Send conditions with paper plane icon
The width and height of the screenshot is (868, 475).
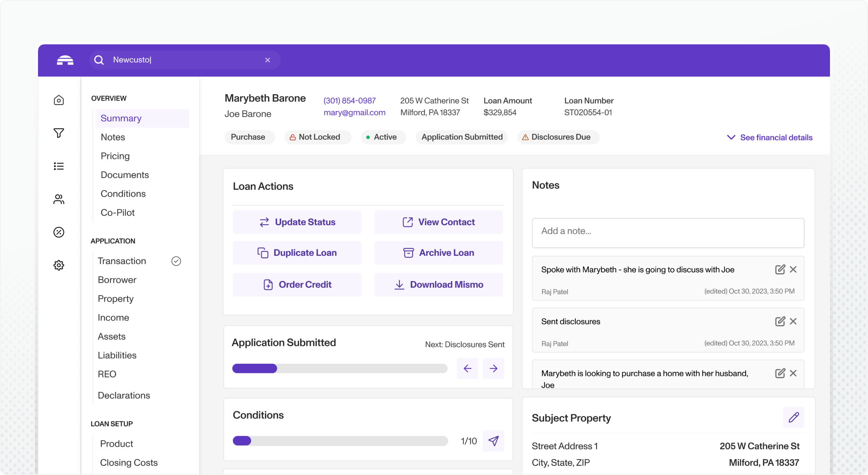click(493, 441)
